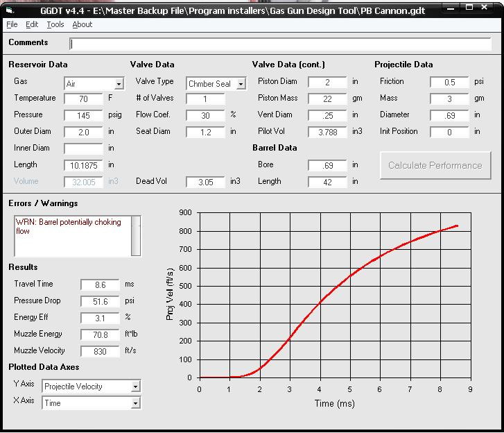This screenshot has width=504, height=433.
Task: Click into the Comments text field
Action: pos(279,44)
